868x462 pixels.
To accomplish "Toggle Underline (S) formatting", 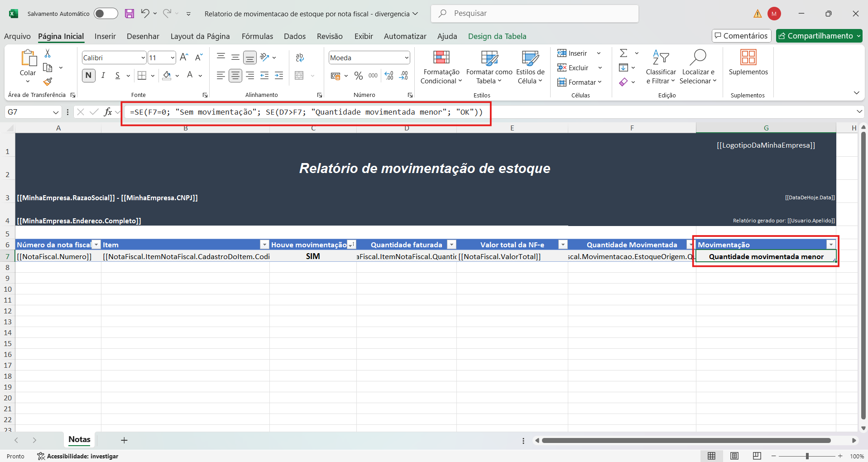I will pos(118,76).
